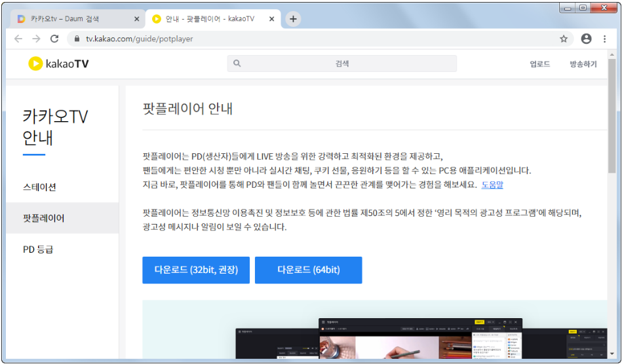Click the 팟플레이어 안내 heading
Viewport: 622px width, 364px height.
[x=187, y=109]
